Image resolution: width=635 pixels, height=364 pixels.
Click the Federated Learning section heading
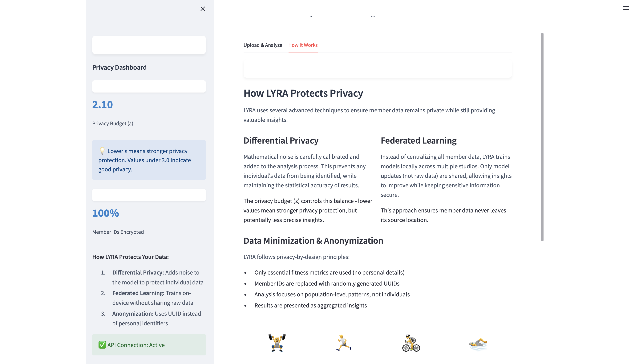pyautogui.click(x=418, y=140)
